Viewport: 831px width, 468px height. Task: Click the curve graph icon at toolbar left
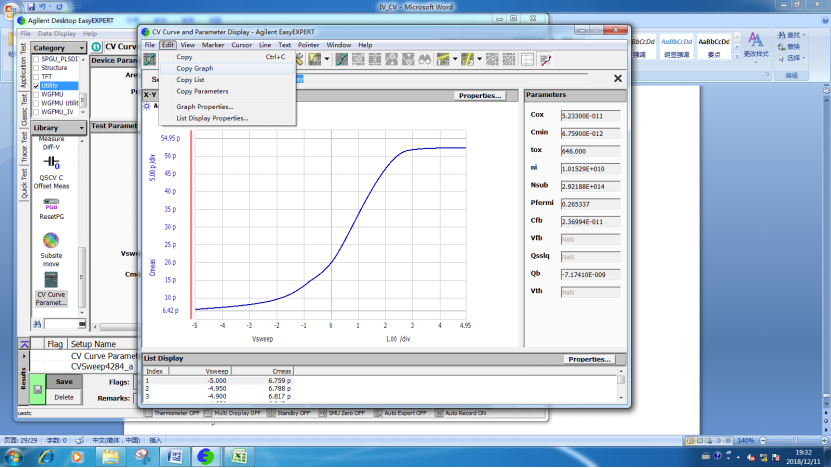(x=150, y=59)
